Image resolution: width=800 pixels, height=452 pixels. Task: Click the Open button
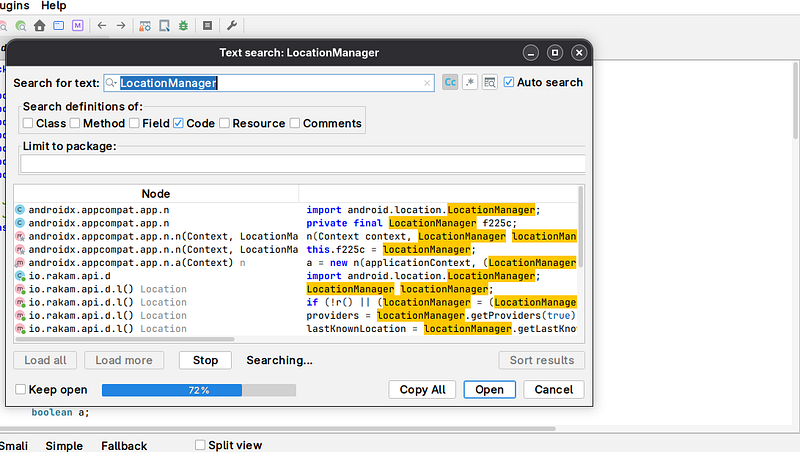[489, 390]
